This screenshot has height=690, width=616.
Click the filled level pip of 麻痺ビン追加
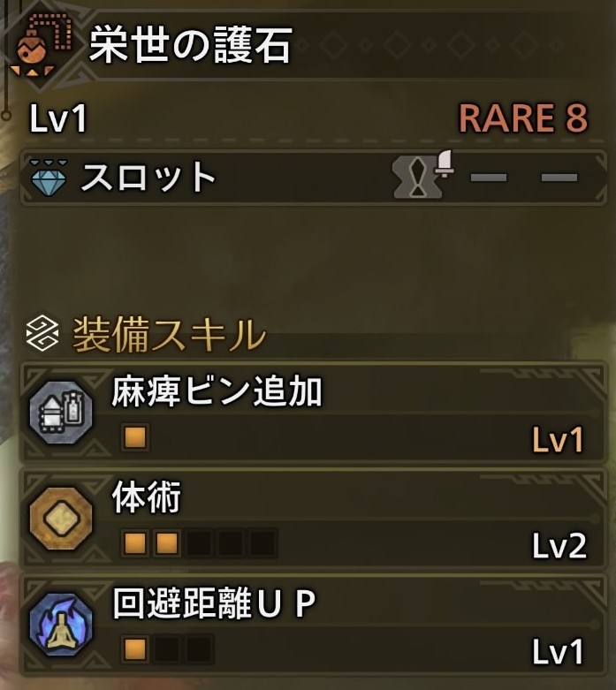coord(135,437)
